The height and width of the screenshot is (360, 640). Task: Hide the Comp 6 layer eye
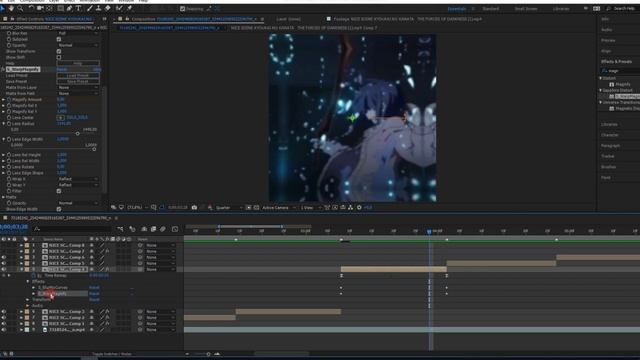coord(4,257)
